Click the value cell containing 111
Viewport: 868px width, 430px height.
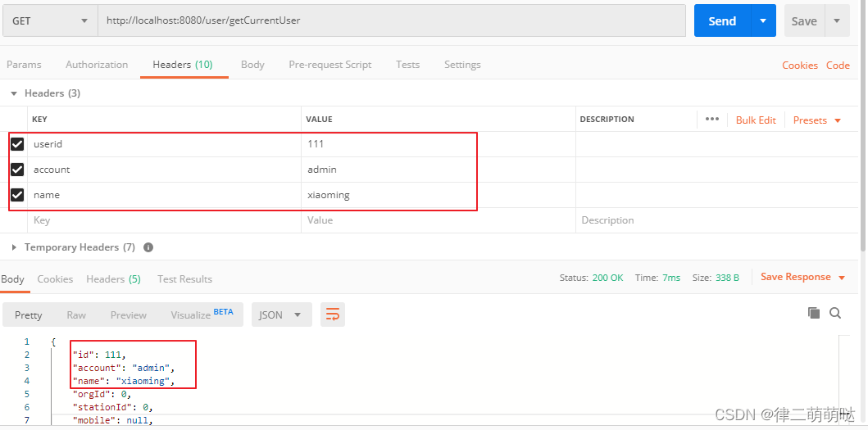(x=439, y=144)
